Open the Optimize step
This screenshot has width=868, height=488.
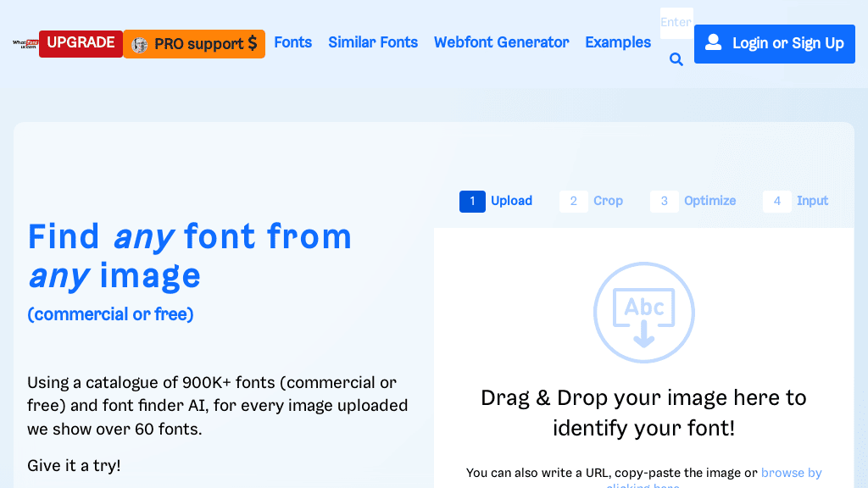click(x=709, y=201)
